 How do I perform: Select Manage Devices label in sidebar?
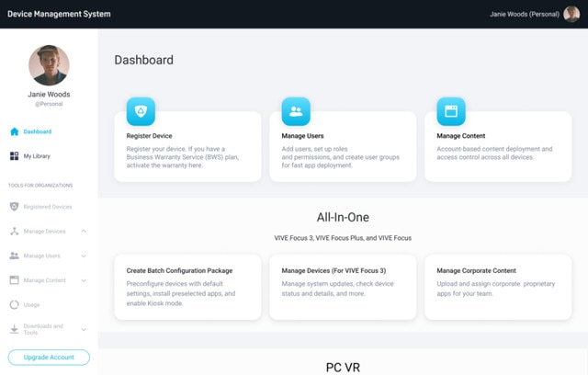45,232
